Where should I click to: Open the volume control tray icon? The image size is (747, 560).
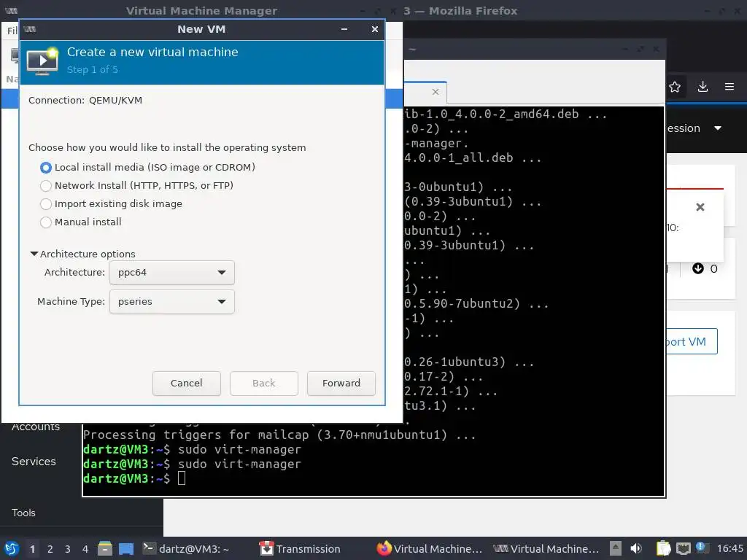636,548
